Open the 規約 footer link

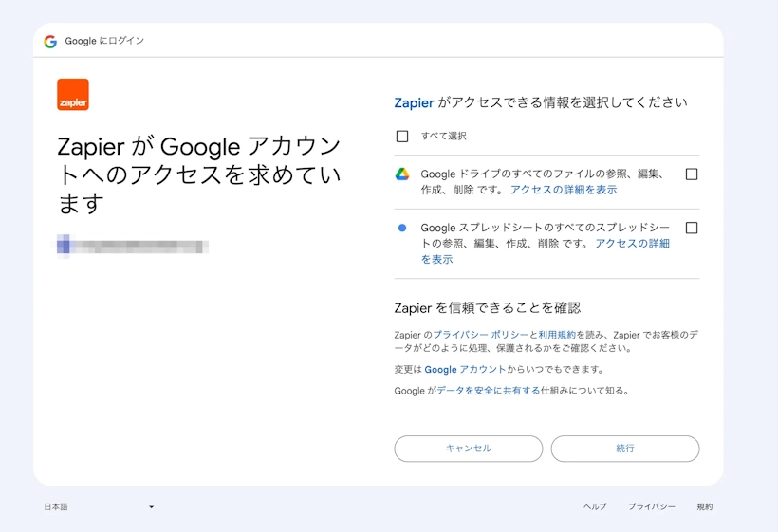705,506
